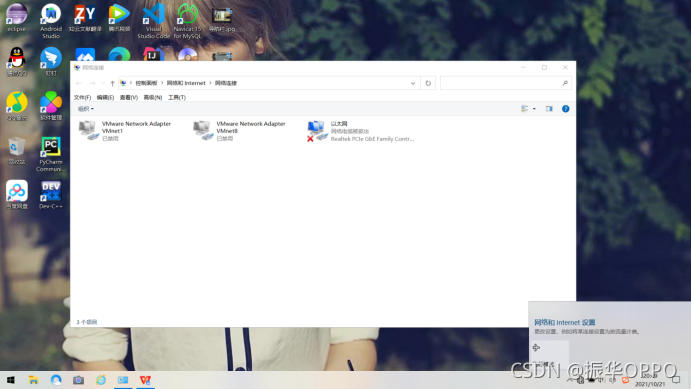Screen dimensions: 692x389
Task: Click 网络和 Internet in the address breadcrumb
Action: 186,83
